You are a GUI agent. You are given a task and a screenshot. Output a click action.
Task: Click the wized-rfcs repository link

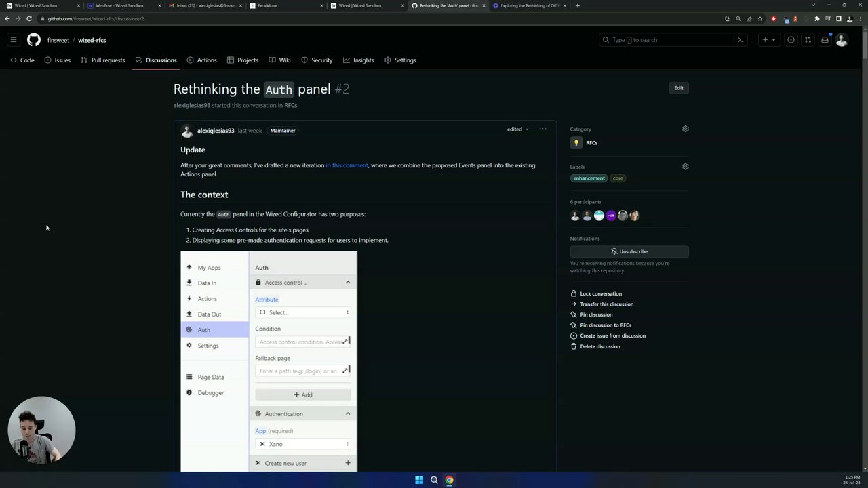tap(92, 40)
